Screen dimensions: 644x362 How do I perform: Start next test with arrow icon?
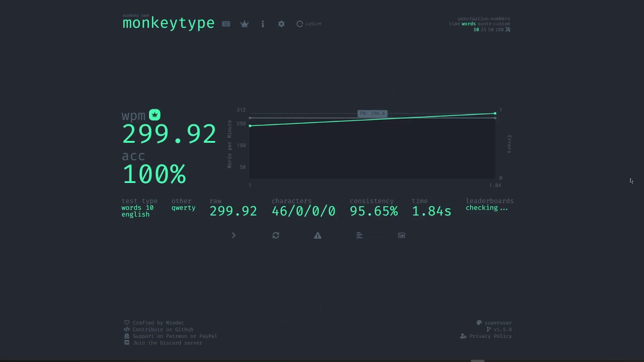pyautogui.click(x=233, y=235)
